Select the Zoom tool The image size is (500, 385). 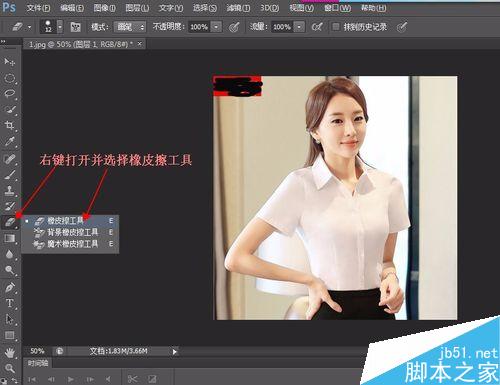(x=9, y=368)
